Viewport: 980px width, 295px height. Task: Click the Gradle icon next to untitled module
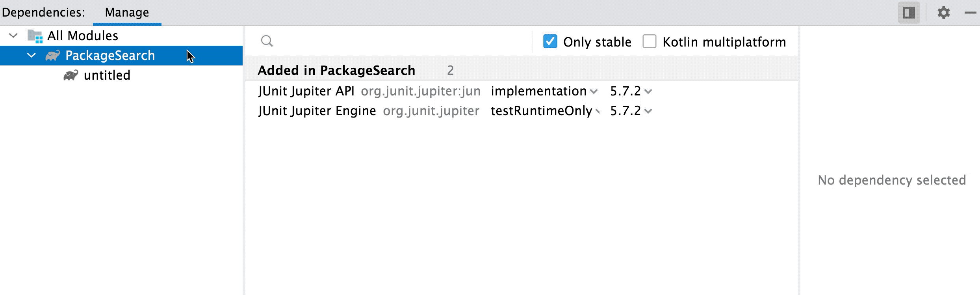[71, 75]
